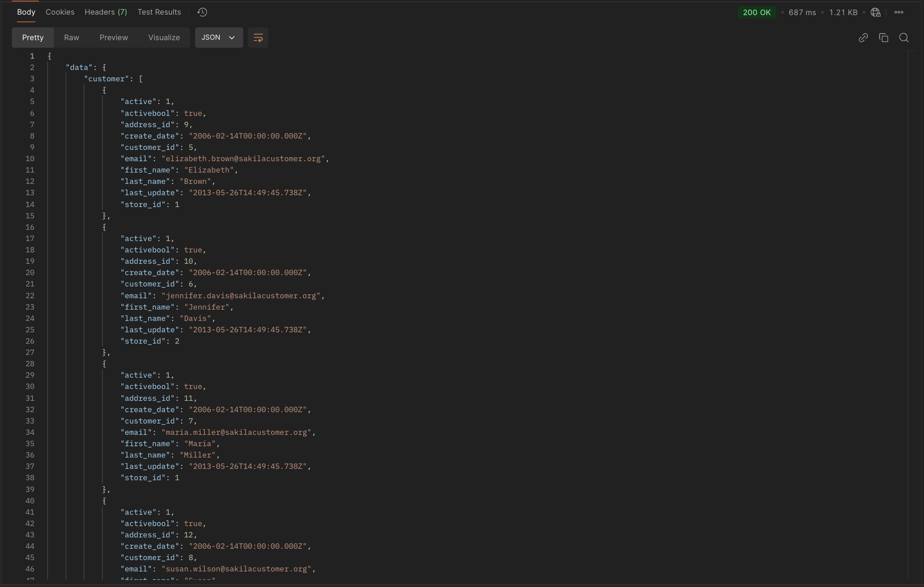Click the 1.21 KB response size
The image size is (924, 587).
843,12
